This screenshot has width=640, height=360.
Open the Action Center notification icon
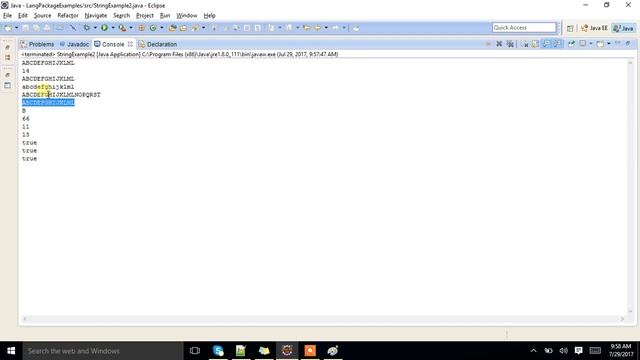pyautogui.click(x=578, y=351)
